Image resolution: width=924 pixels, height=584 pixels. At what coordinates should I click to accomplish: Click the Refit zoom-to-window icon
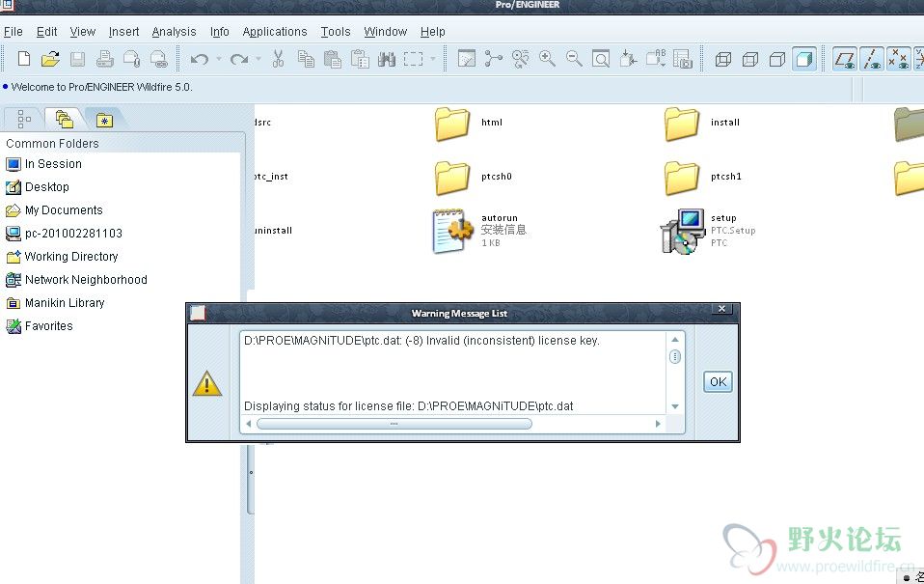(601, 59)
